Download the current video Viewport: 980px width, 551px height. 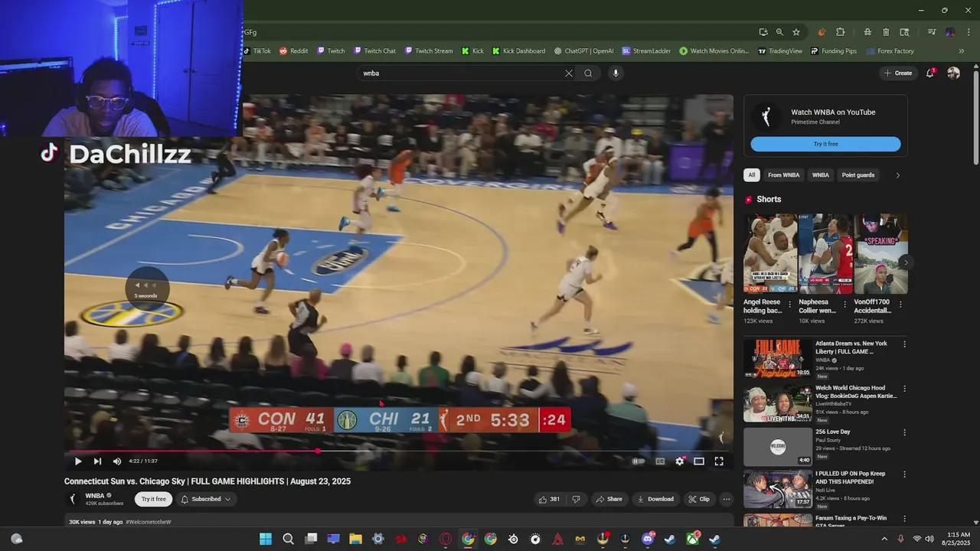(655, 499)
